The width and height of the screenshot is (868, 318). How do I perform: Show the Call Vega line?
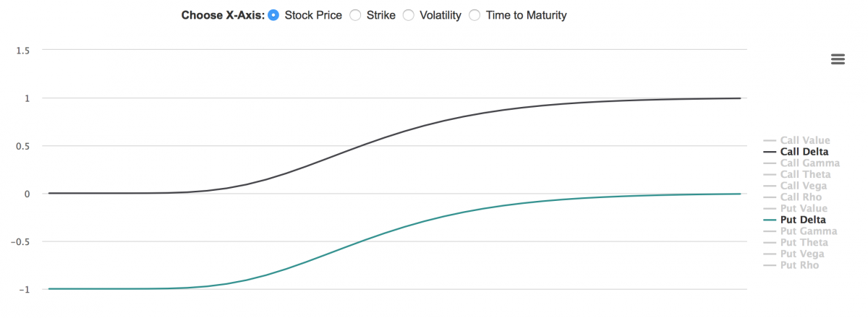point(804,186)
